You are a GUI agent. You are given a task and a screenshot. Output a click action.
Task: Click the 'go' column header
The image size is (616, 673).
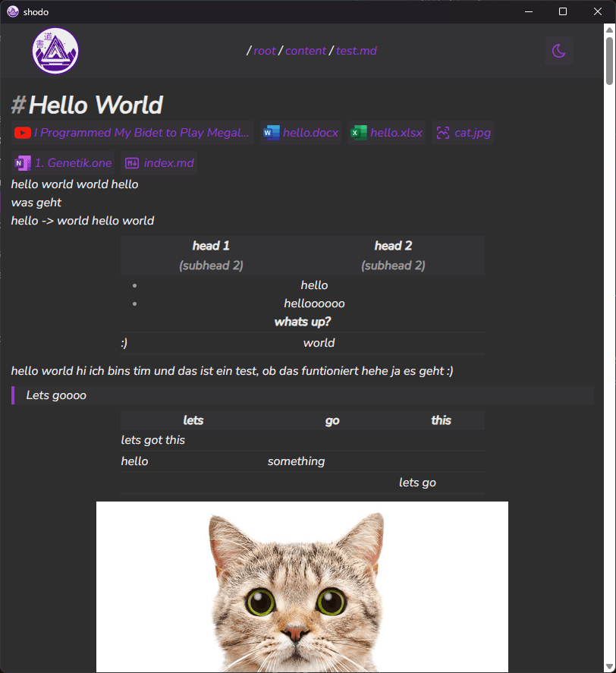click(x=332, y=420)
